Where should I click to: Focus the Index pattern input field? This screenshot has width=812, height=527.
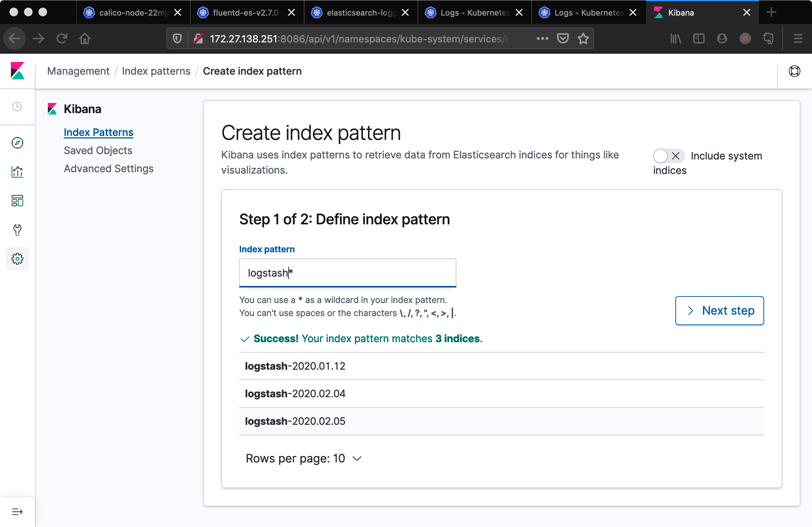tap(348, 273)
